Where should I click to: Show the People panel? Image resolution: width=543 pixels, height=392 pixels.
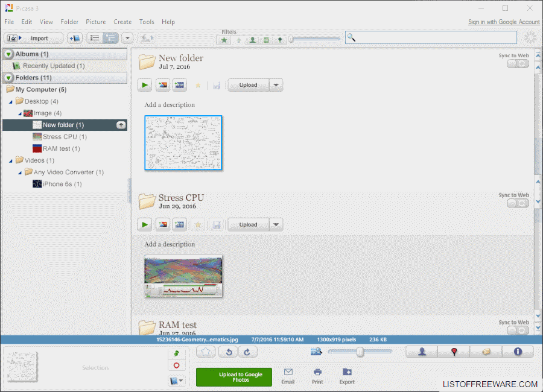click(422, 352)
